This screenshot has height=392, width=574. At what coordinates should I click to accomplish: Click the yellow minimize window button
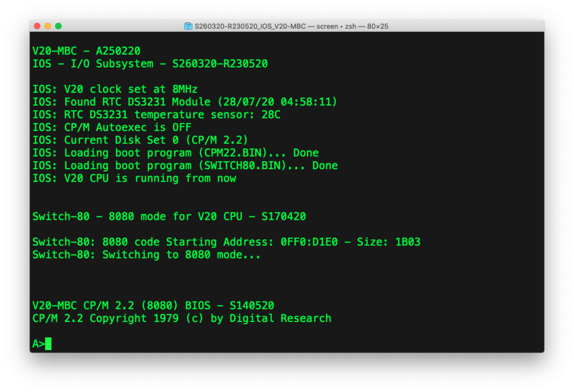point(48,26)
